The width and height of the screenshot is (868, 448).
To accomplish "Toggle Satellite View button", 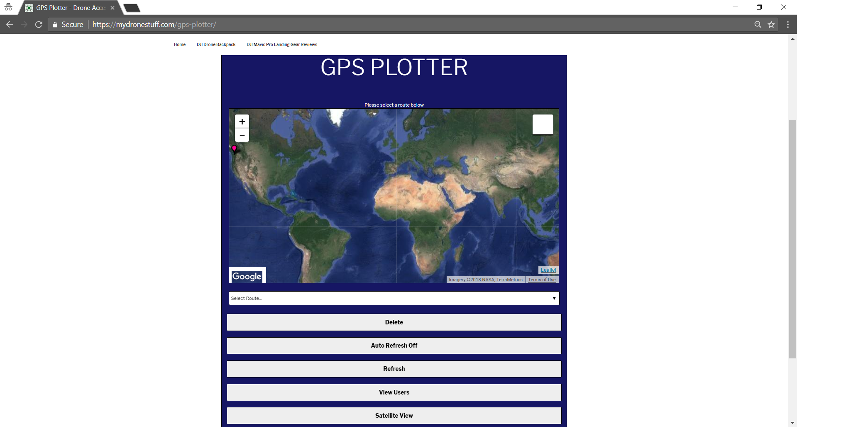I will pyautogui.click(x=394, y=416).
